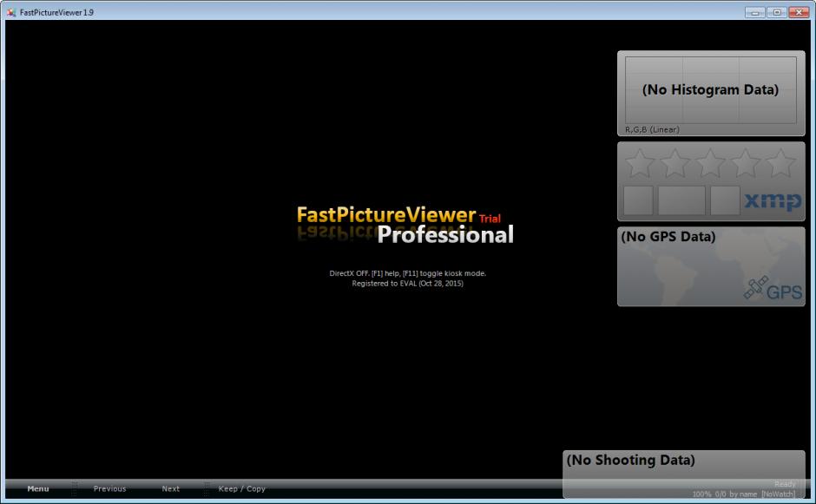816x504 pixels.
Task: Click the xmp logo icon
Action: tap(773, 201)
